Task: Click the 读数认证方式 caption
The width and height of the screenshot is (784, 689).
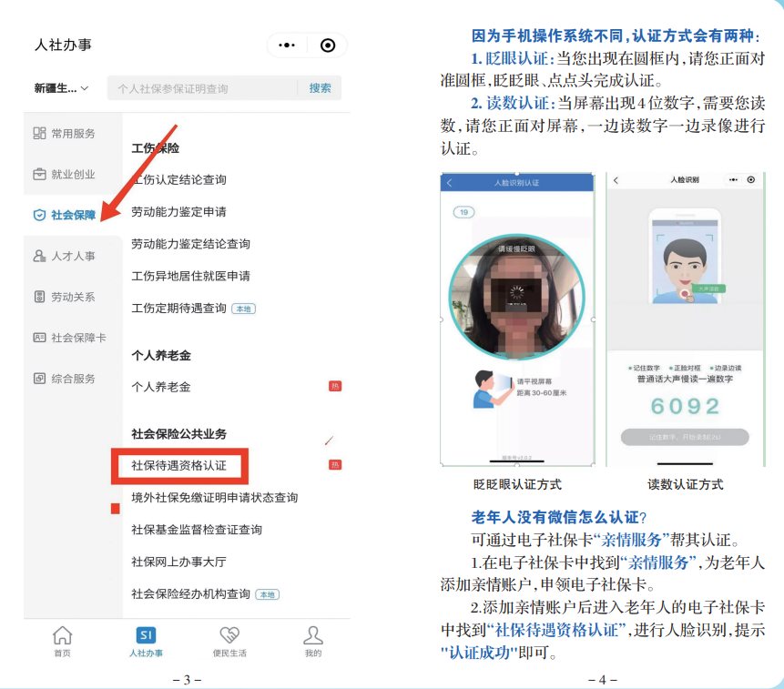Action: (x=685, y=484)
